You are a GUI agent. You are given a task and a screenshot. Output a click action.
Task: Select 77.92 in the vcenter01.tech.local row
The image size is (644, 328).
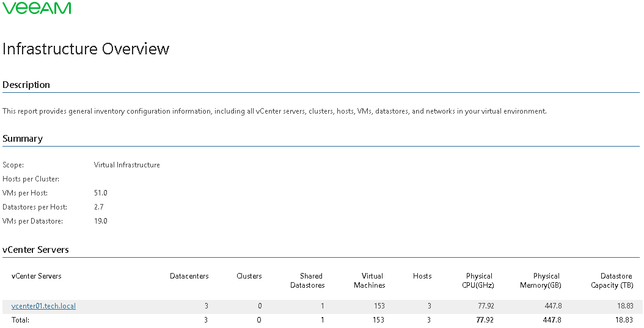(x=486, y=306)
